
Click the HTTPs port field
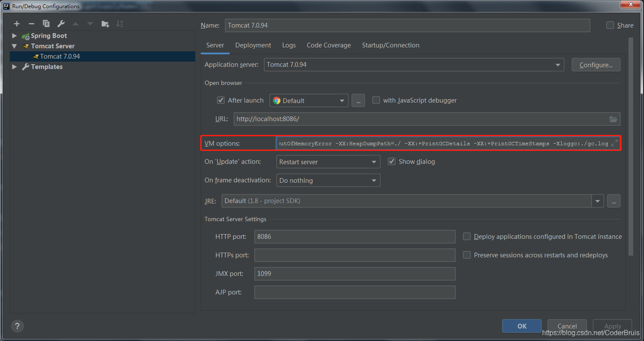[355, 255]
